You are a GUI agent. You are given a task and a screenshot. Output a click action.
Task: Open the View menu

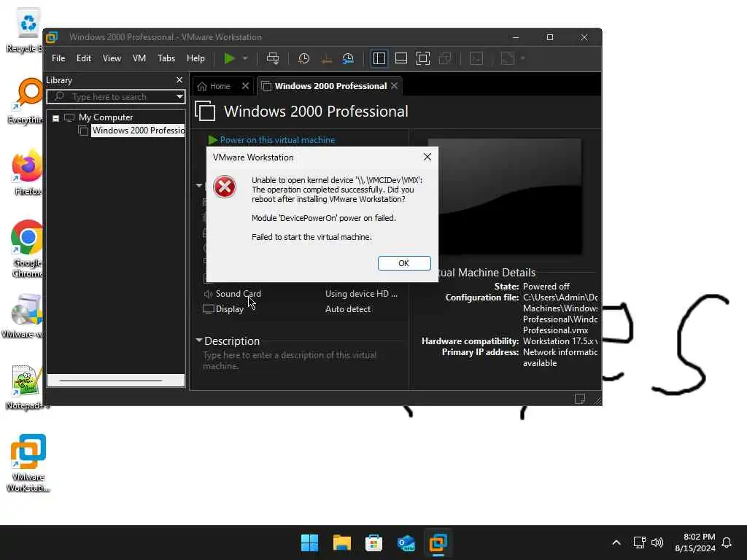click(112, 58)
